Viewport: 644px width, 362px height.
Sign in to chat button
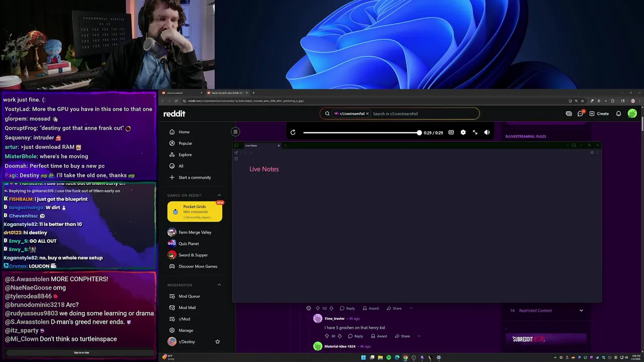pyautogui.click(x=82, y=352)
